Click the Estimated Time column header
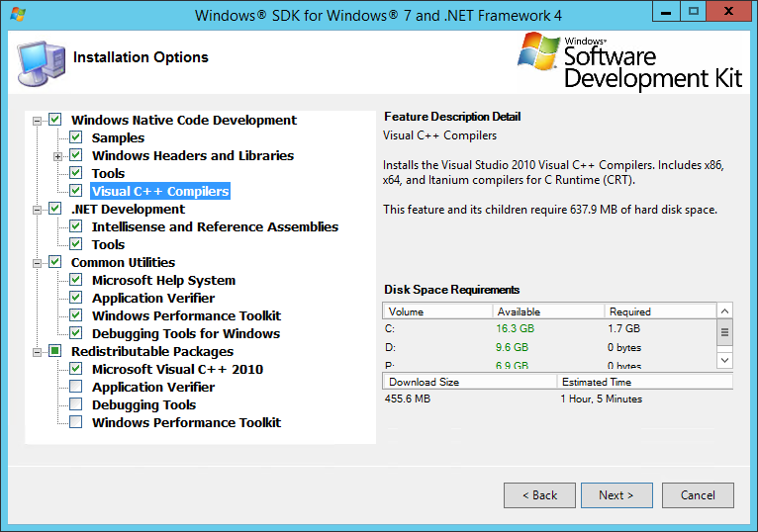This screenshot has width=758, height=532. click(645, 382)
